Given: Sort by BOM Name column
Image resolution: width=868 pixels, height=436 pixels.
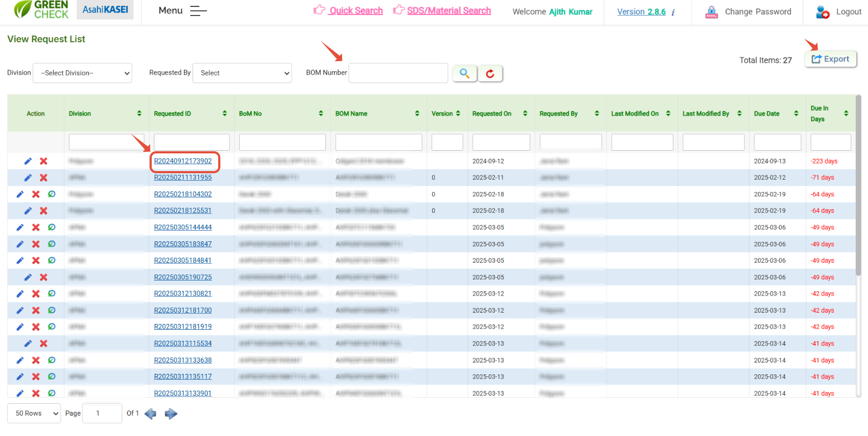Looking at the screenshot, I should 417,114.
